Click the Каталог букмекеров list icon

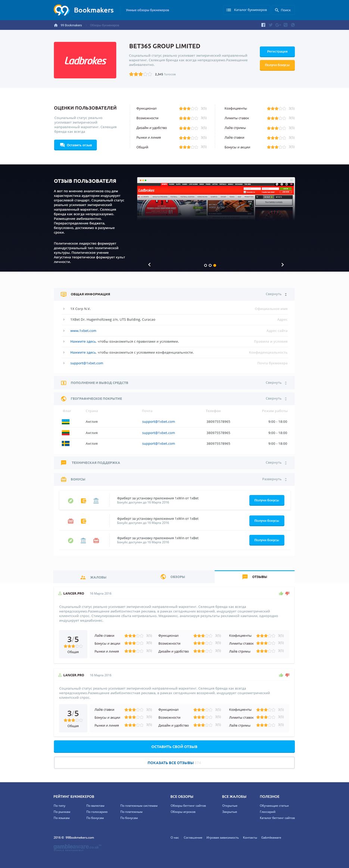[229, 10]
